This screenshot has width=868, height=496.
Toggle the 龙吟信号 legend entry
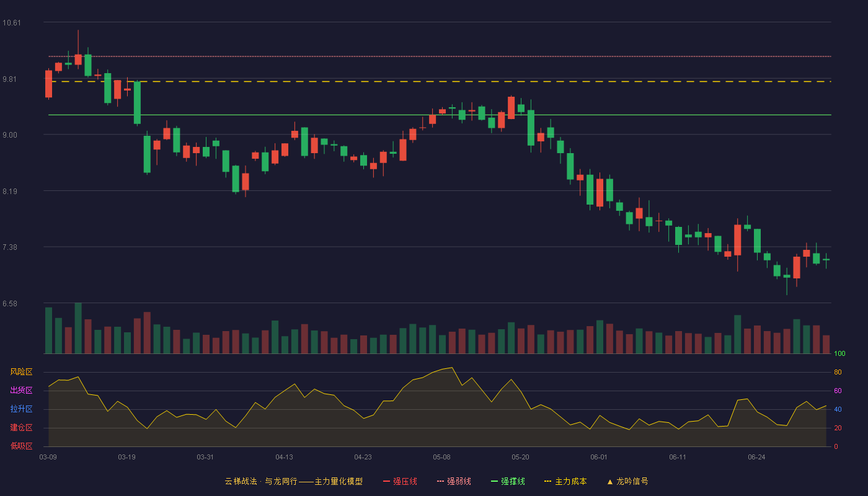[627, 481]
